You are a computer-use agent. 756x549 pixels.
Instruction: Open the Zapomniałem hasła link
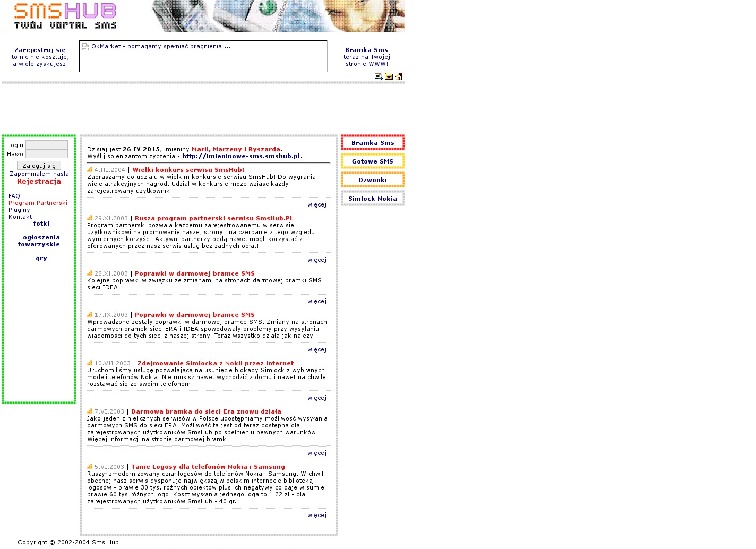click(x=39, y=174)
